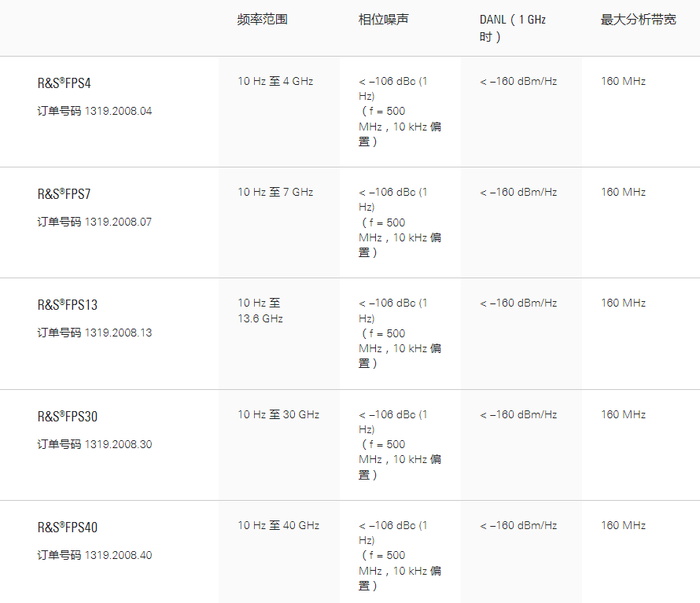
Task: Click the 160 MHz cell in FPS4 row
Action: (x=623, y=81)
